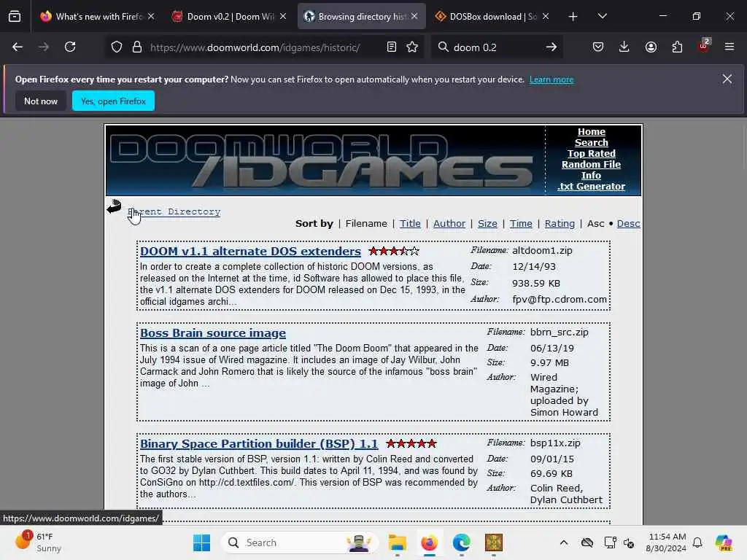The image size is (747, 560).
Task: Click Yes, open Firefox button
Action: (x=113, y=101)
